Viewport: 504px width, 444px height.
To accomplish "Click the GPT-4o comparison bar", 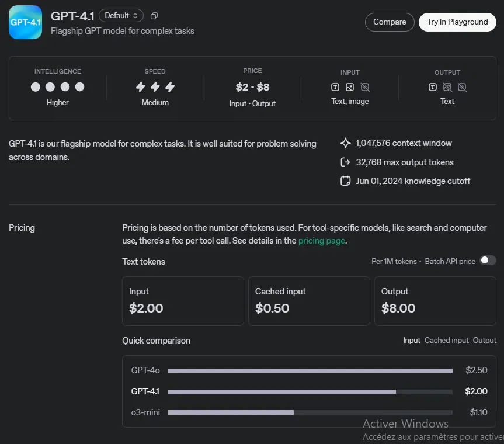I will (310, 371).
